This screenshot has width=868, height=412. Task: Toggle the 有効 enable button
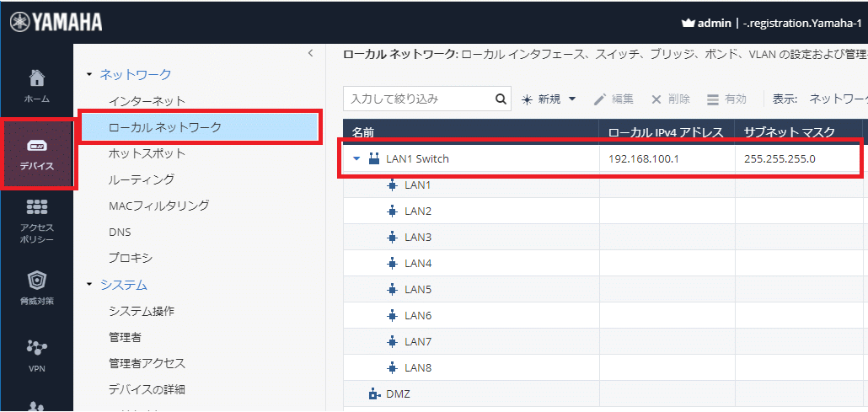pyautogui.click(x=726, y=99)
